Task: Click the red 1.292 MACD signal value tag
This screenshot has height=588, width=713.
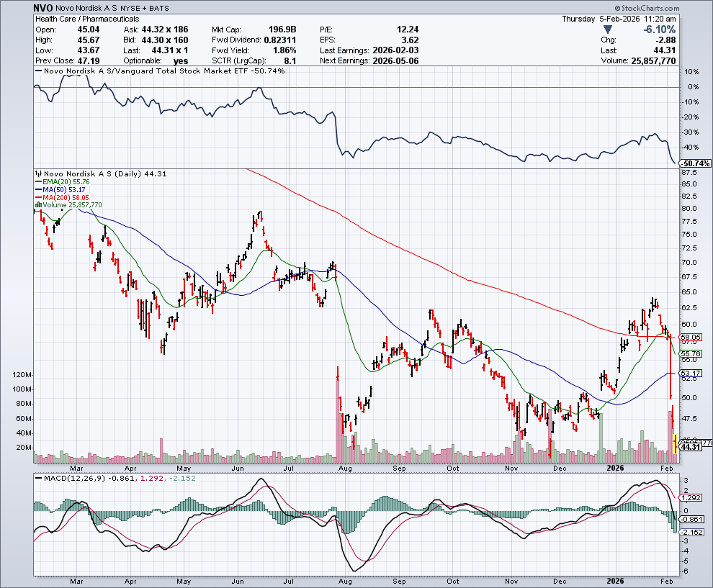Action: [x=690, y=497]
